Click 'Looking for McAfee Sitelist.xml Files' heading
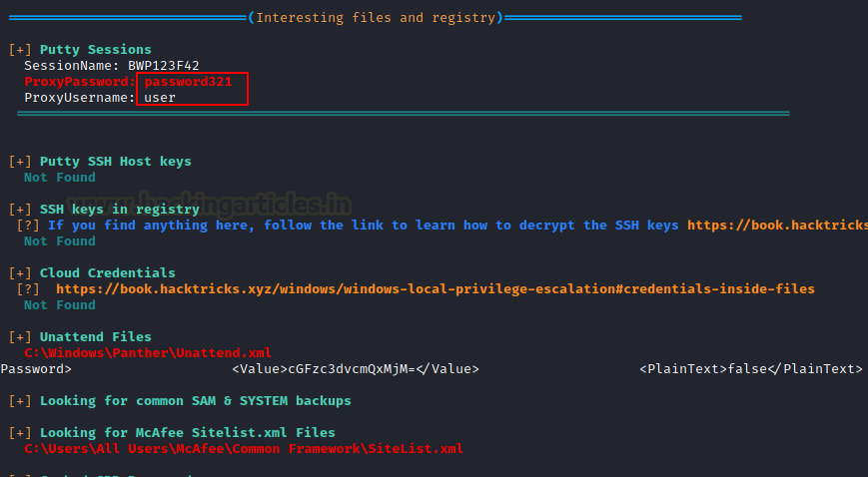 tap(188, 433)
